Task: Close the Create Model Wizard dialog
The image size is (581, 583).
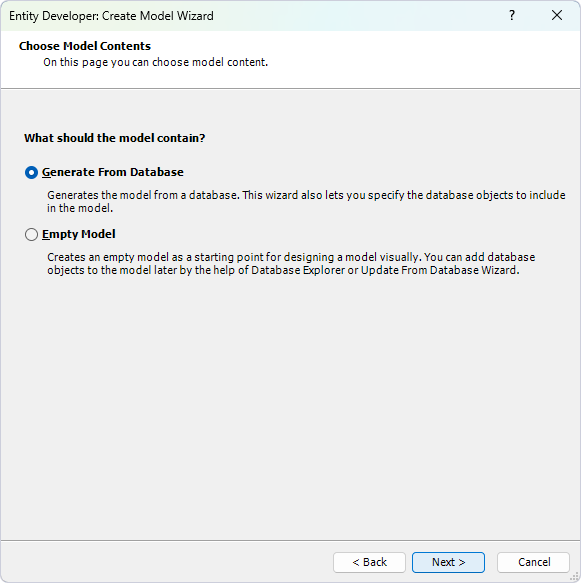Action: click(x=557, y=15)
